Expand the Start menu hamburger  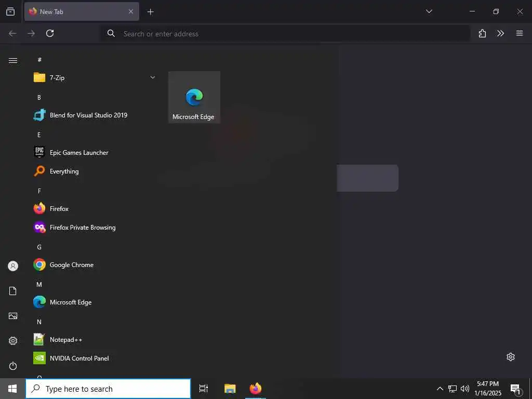tap(13, 60)
